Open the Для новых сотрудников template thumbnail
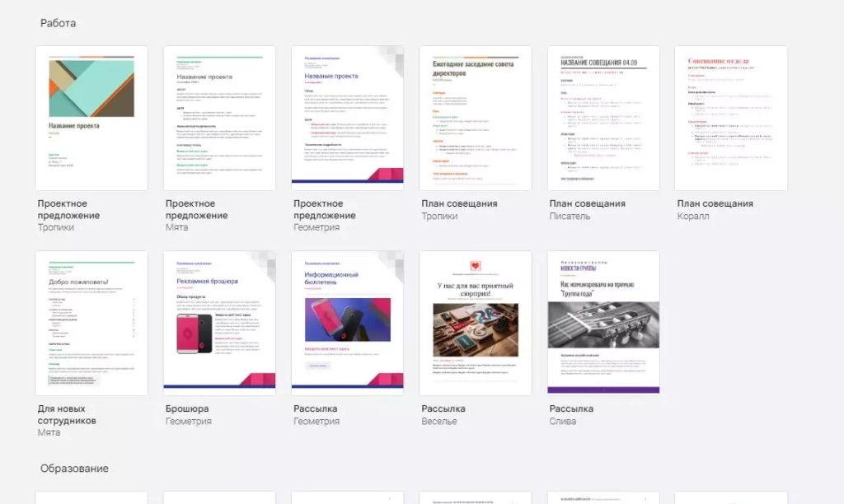The image size is (844, 504). coord(91,323)
